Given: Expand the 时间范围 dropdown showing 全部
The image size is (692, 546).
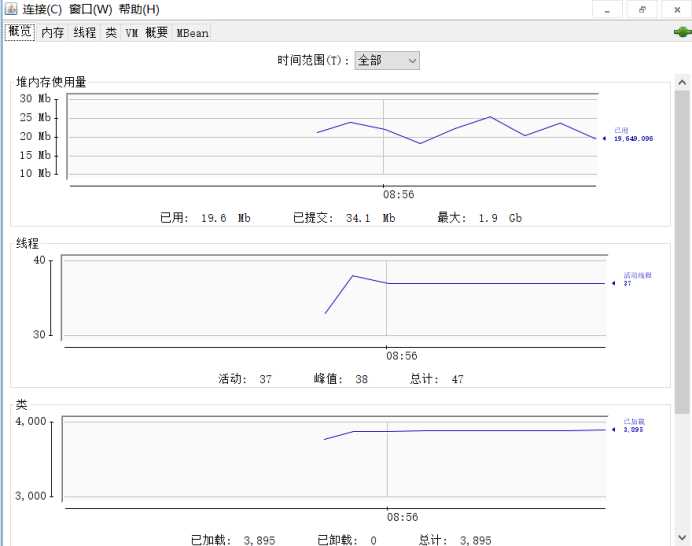Looking at the screenshot, I should [387, 60].
